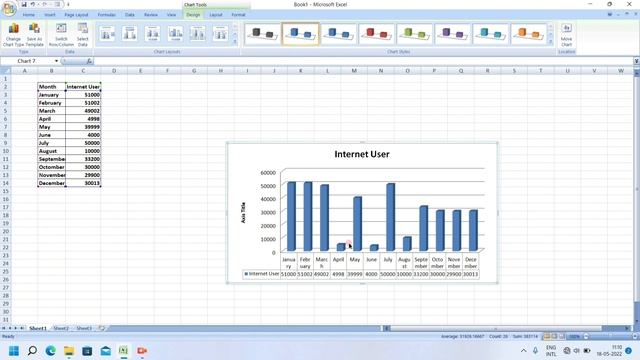Expand the Chart Layouts gallery
The height and width of the screenshot is (360, 640).
point(235,42)
